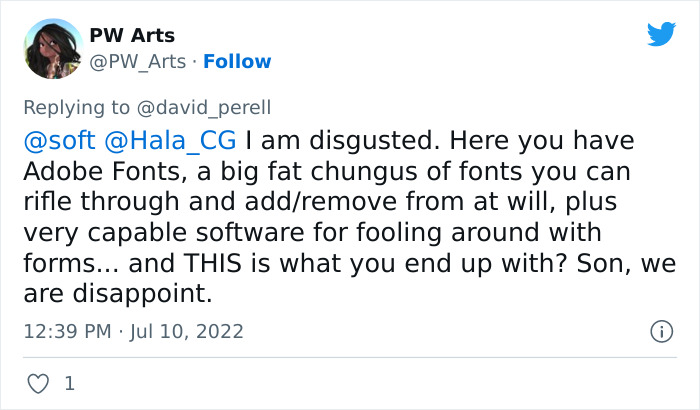Click the Twitter bird logo
Image resolution: width=700 pixels, height=410 pixels.
(x=661, y=34)
